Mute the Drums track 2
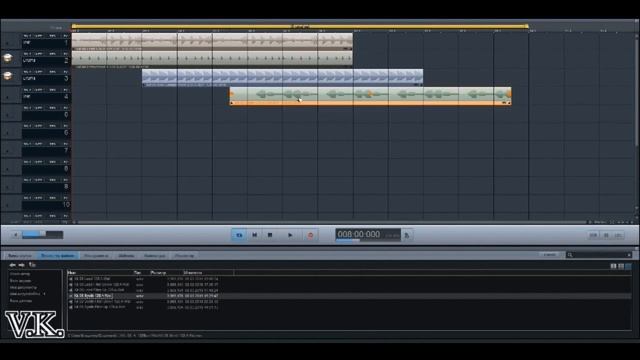The height and width of the screenshot is (360, 640). (39, 54)
